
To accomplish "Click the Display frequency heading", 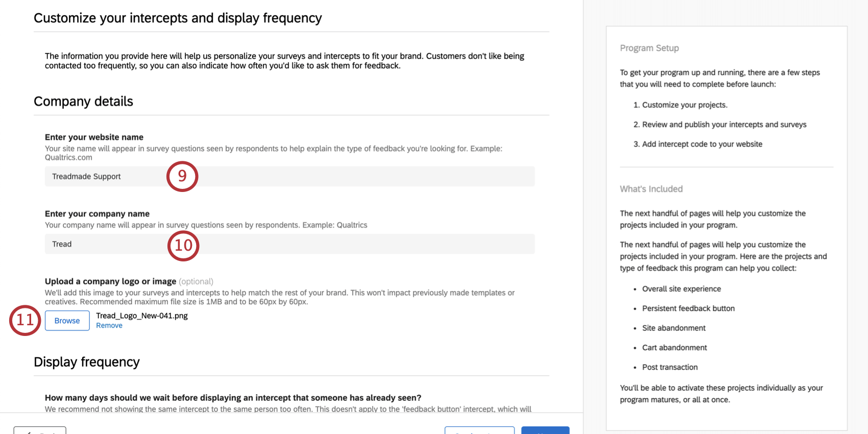I will (x=86, y=362).
